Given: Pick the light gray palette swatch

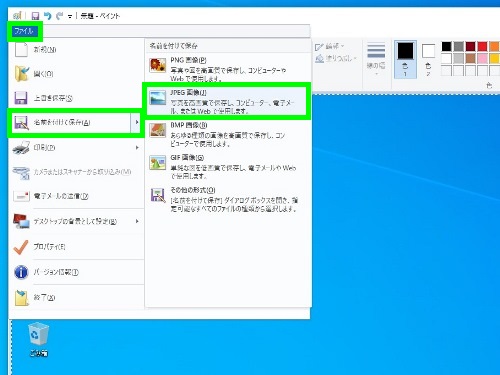Looking at the screenshot, I should click(x=458, y=58).
